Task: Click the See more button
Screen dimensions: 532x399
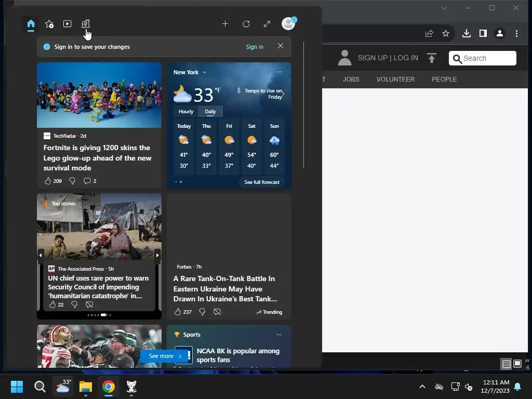Action: click(x=165, y=356)
